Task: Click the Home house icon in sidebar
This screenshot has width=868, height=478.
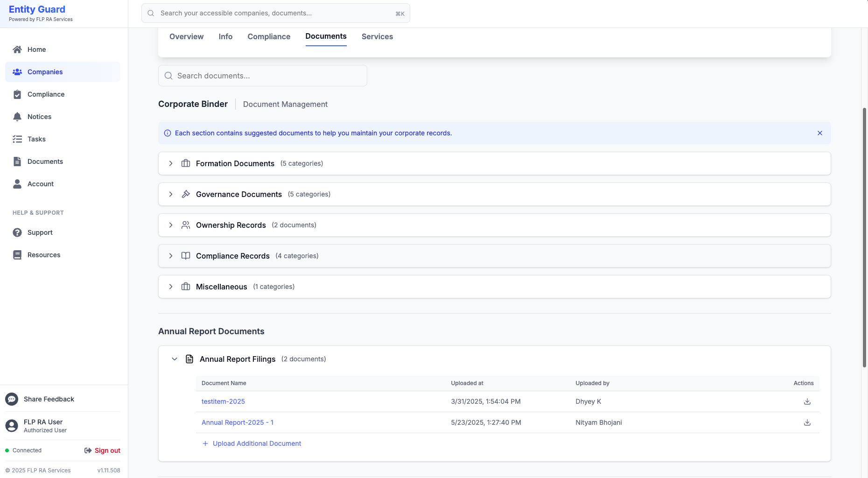Action: coord(17,49)
